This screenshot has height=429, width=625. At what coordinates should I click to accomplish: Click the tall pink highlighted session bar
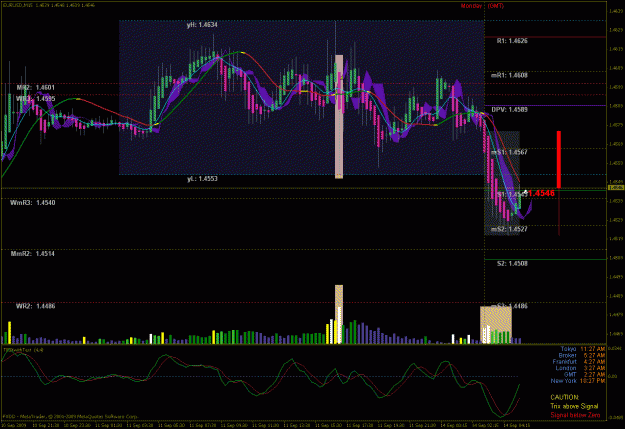(339, 116)
